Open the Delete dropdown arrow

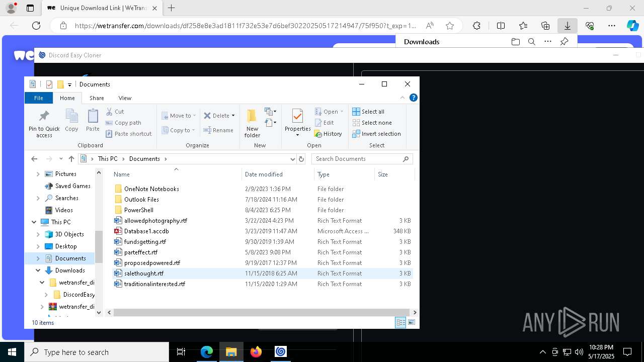[x=233, y=116]
